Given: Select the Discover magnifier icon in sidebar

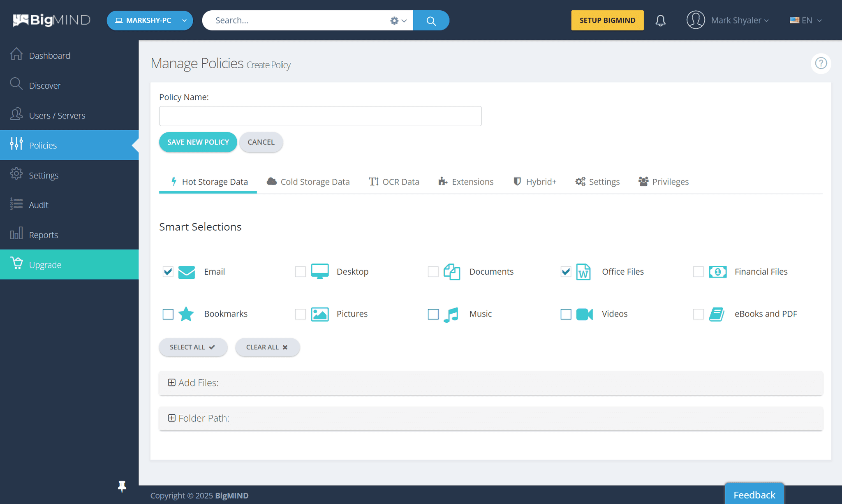Looking at the screenshot, I should (x=16, y=85).
